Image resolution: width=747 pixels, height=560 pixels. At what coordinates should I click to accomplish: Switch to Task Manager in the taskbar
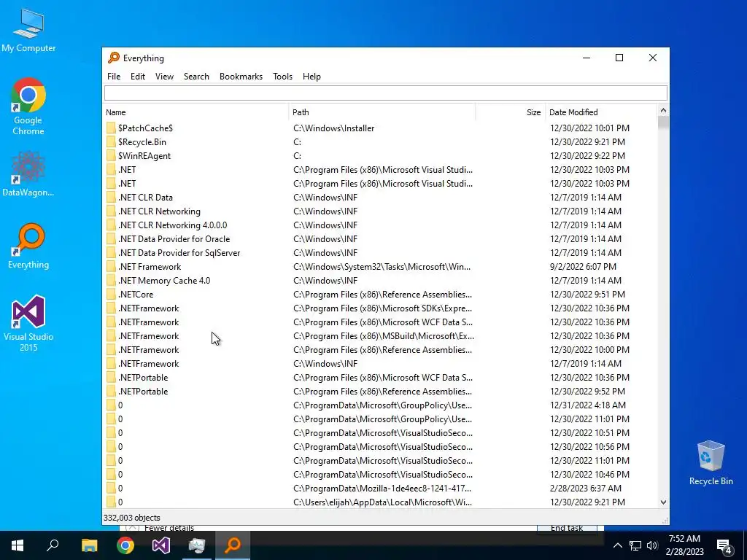[197, 545]
